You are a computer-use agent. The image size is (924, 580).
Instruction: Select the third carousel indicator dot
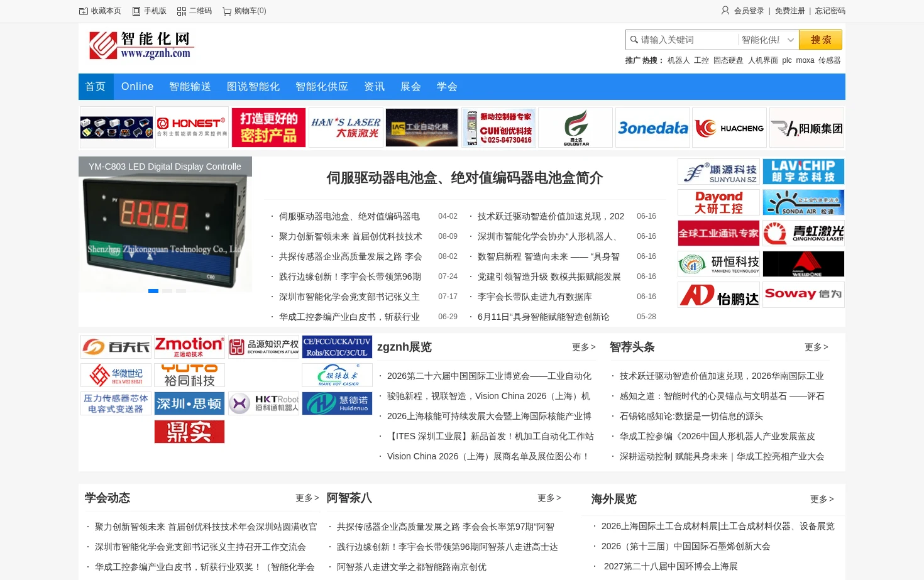[x=181, y=291]
